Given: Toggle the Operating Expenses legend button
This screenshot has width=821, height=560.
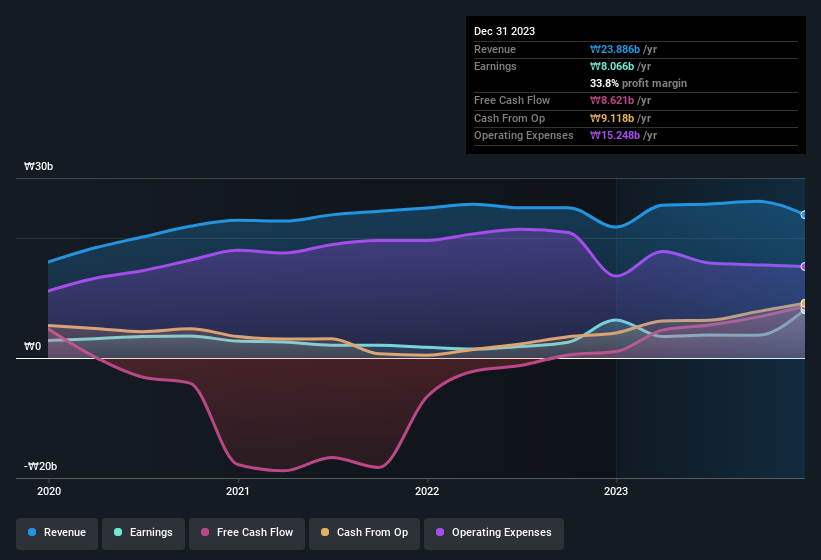Looking at the screenshot, I should [x=494, y=533].
